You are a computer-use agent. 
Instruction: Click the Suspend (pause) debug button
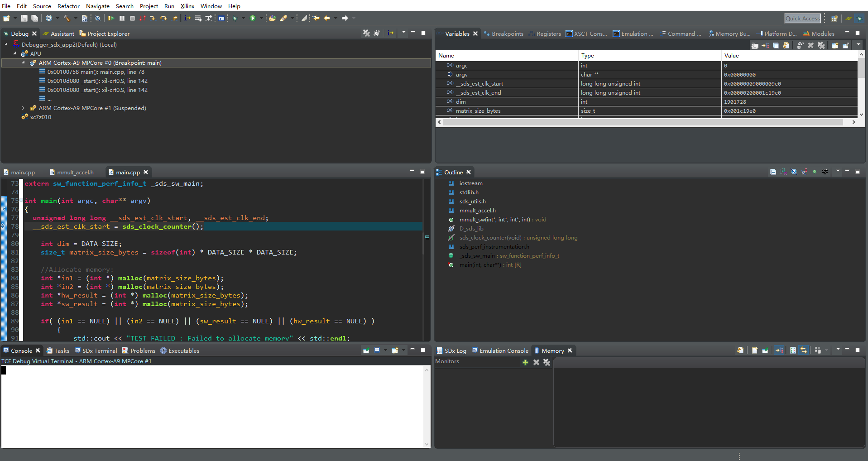(122, 18)
